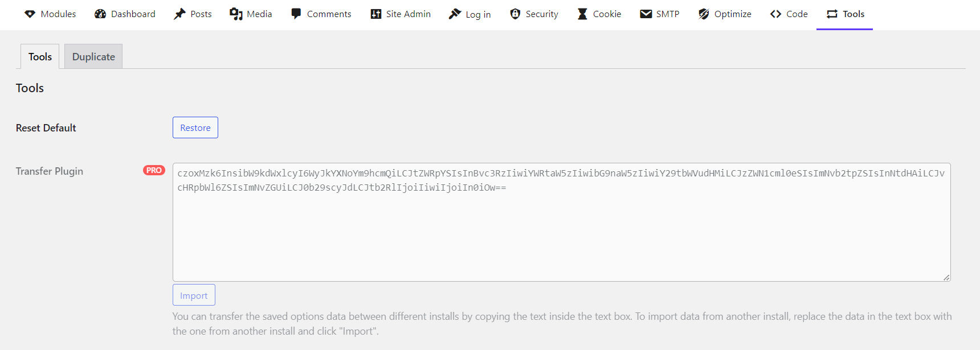980x350 pixels.
Task: Click inside the Transfer Plugin text box
Action: (561, 222)
